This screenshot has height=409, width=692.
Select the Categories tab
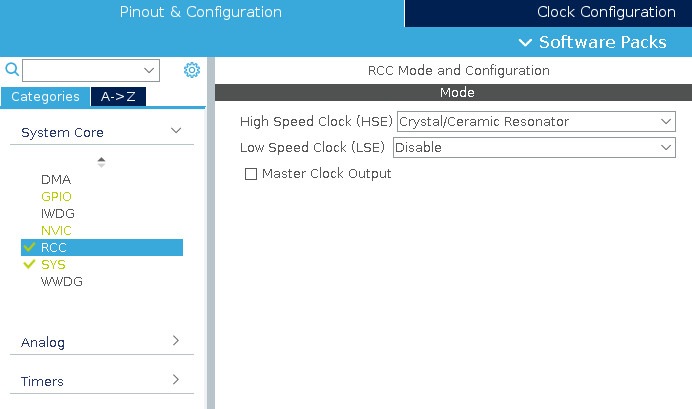point(45,97)
